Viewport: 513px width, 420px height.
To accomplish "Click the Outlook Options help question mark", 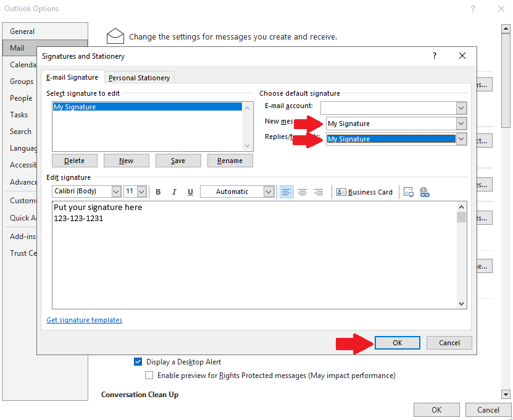I will pyautogui.click(x=473, y=9).
